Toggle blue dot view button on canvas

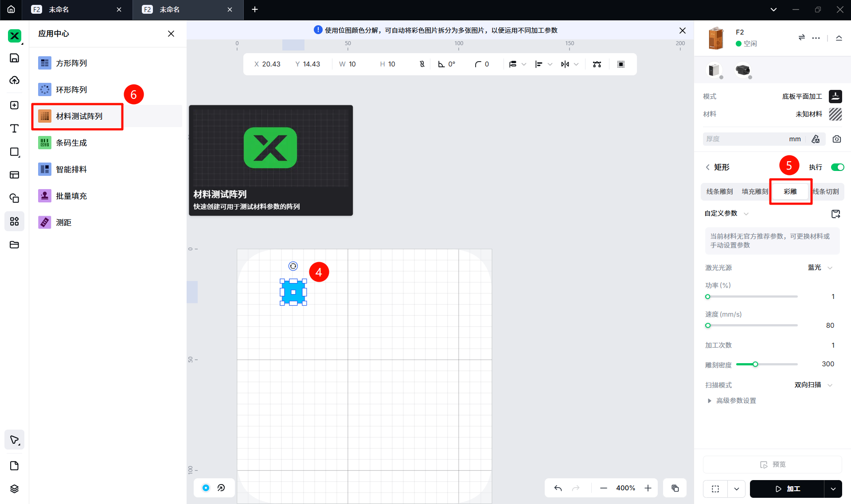(x=206, y=488)
